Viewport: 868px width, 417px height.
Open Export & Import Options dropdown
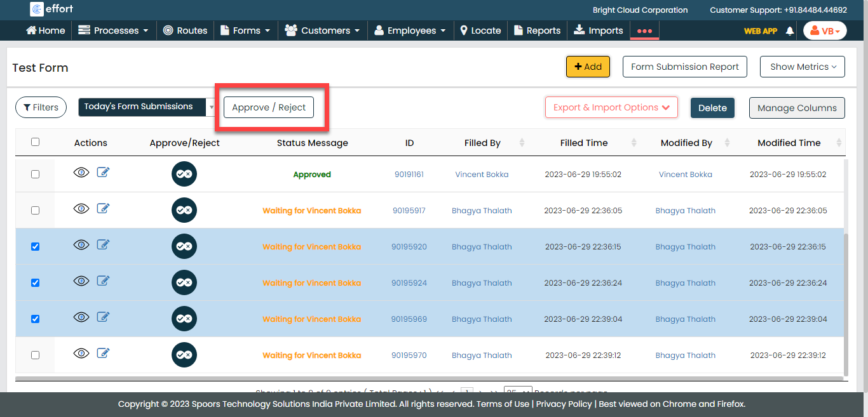point(611,107)
